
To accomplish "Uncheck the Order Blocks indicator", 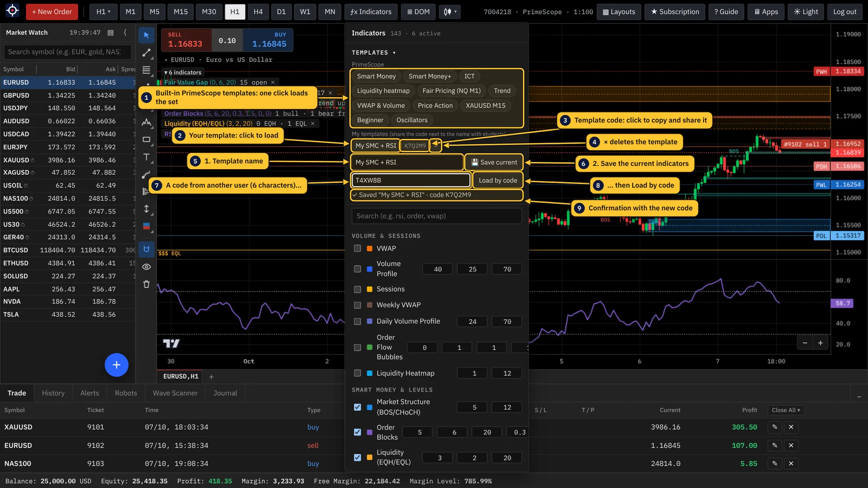I will point(357,432).
